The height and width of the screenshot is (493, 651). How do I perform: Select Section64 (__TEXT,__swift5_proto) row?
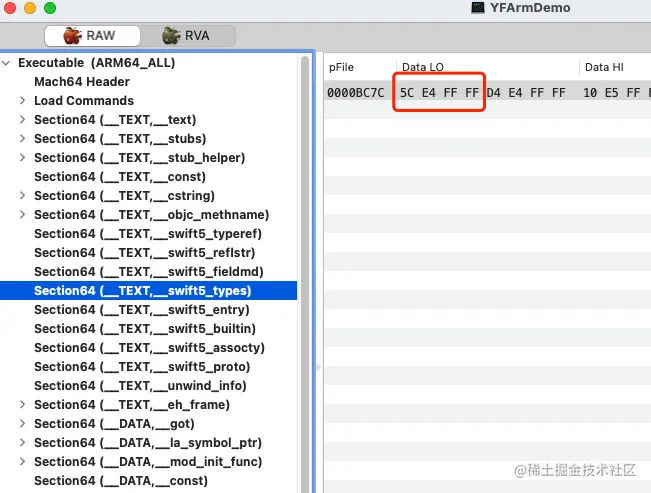click(149, 367)
